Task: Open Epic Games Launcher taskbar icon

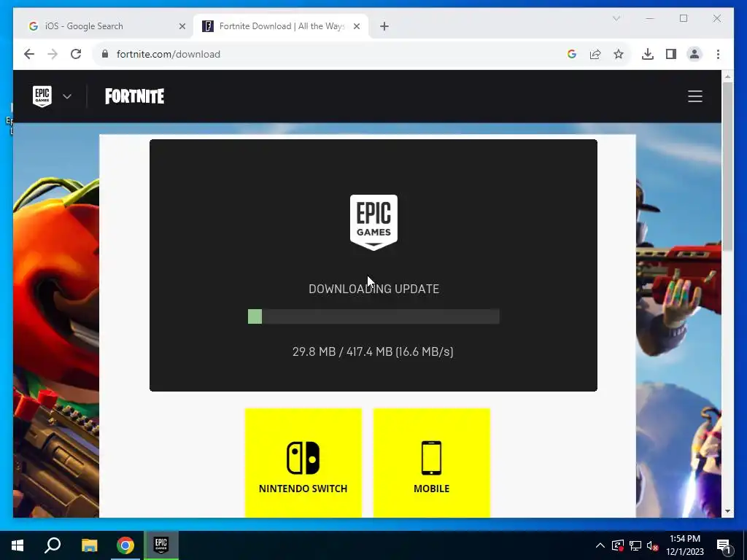Action: point(161,545)
